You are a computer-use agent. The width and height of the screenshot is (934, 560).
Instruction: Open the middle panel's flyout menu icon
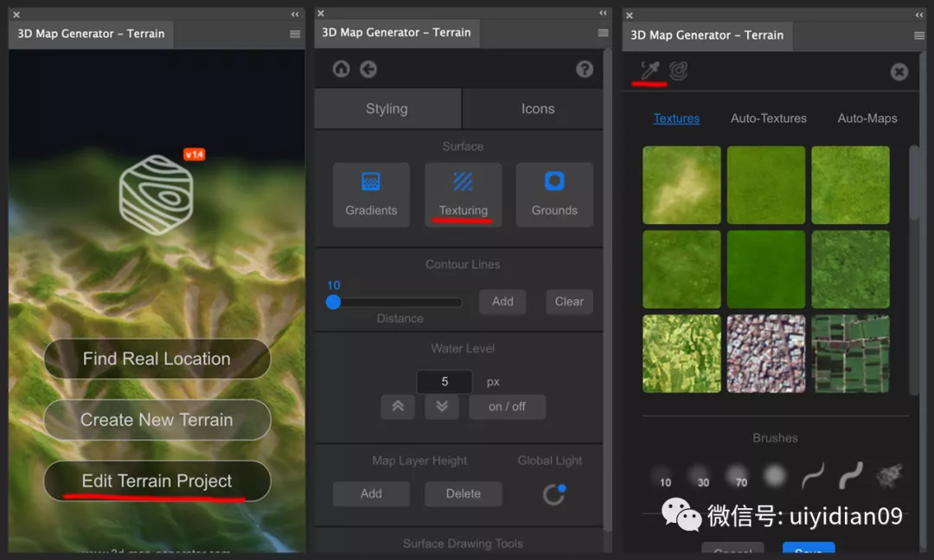pyautogui.click(x=603, y=34)
